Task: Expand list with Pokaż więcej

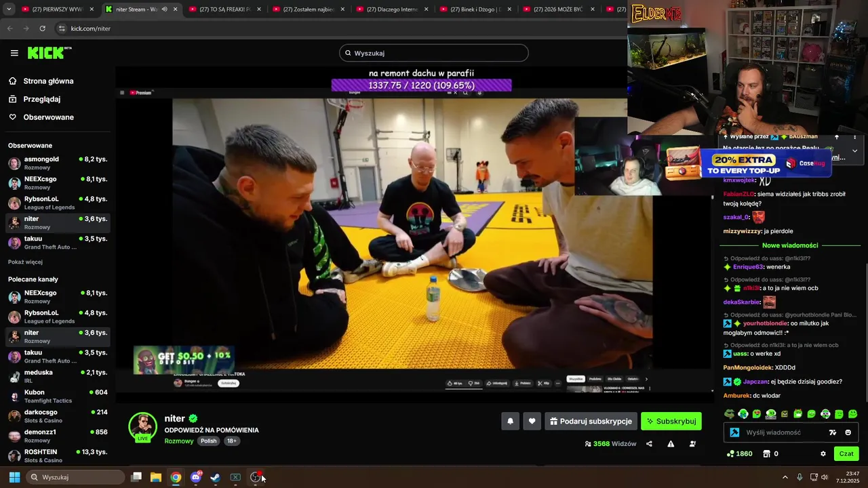Action: tap(25, 262)
